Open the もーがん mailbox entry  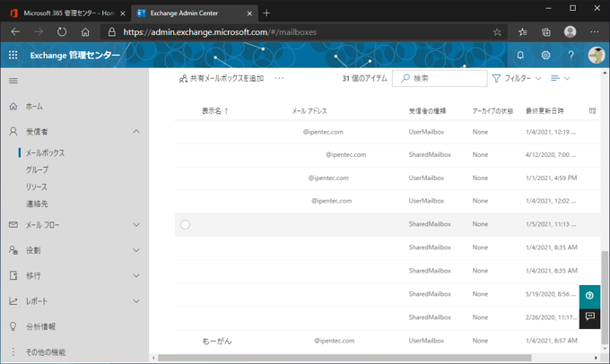tap(215, 341)
